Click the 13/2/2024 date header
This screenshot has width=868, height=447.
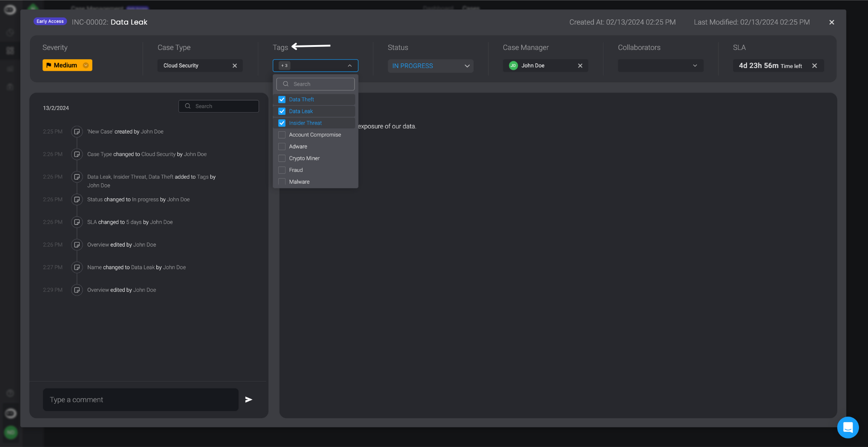(56, 108)
